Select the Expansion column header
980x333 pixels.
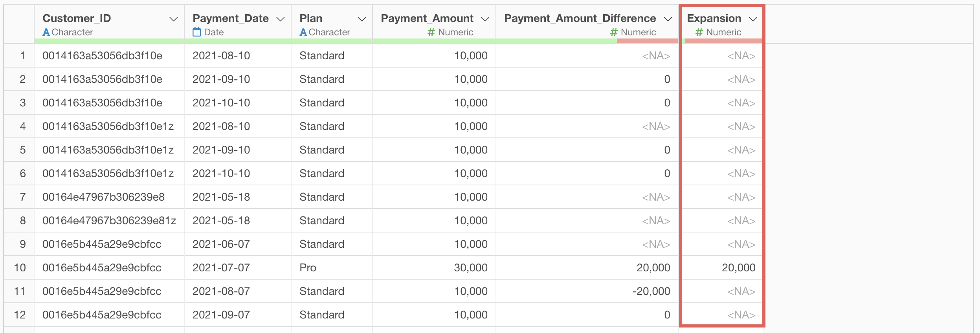tap(714, 18)
